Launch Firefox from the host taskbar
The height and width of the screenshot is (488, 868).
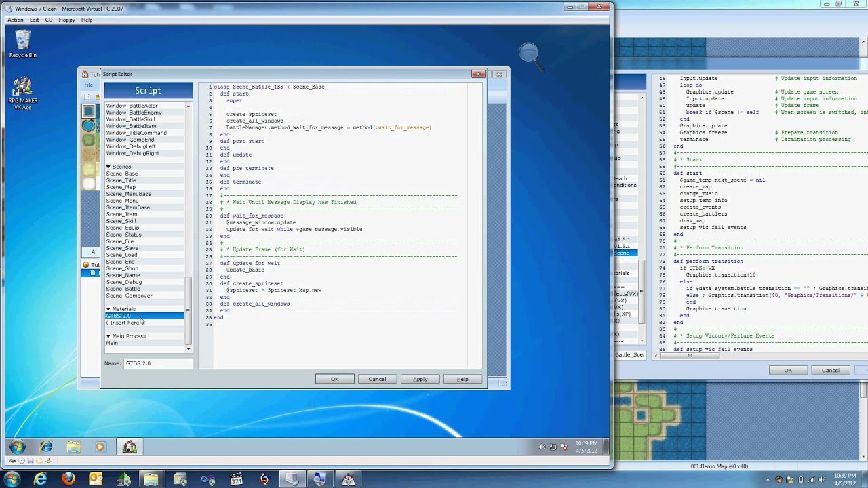pos(68,479)
